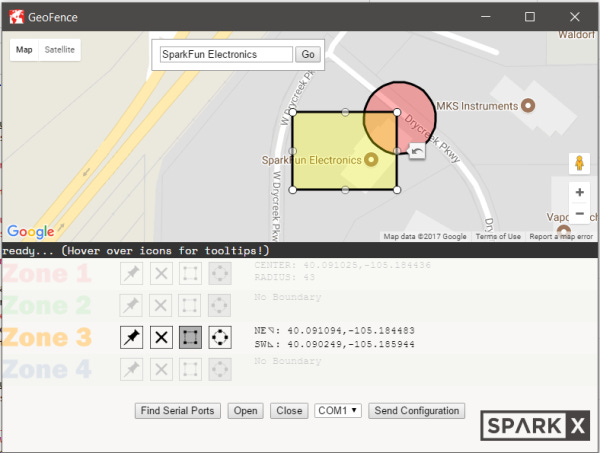Switch to Map view tab

24,50
